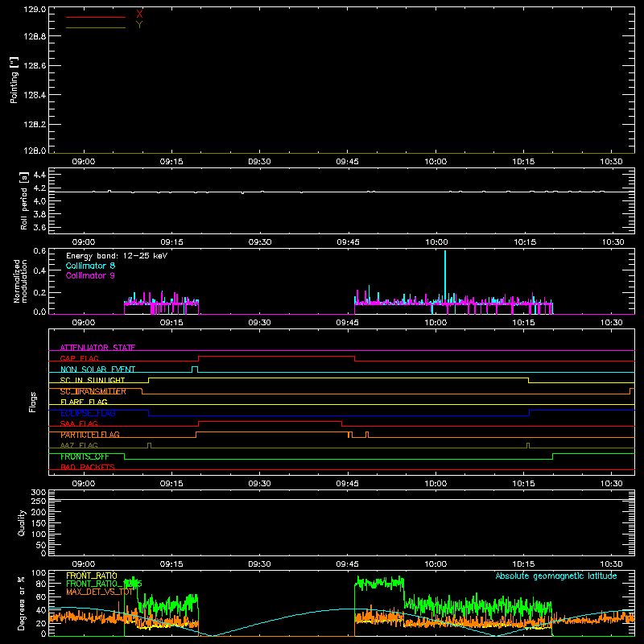Image resolution: width=644 pixels, height=644 pixels.
Task: Click the 10:15 time label under Flags plot
Action: 524,484
